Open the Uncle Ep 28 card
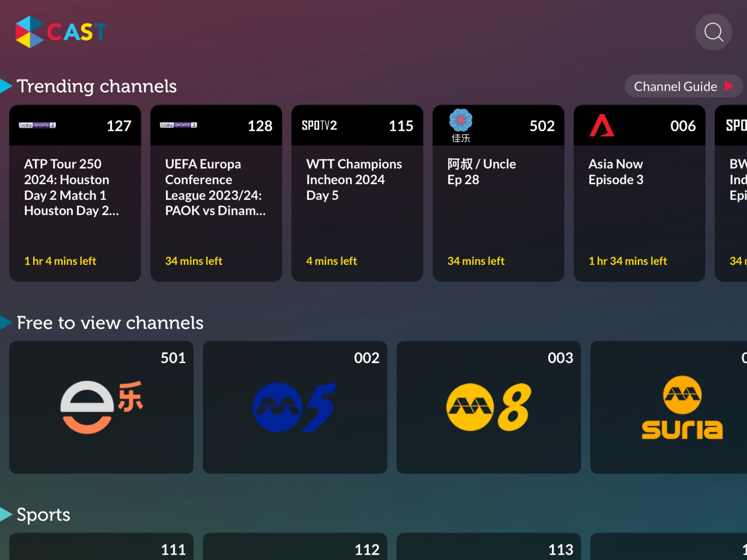Image resolution: width=747 pixels, height=560 pixels. (x=498, y=193)
